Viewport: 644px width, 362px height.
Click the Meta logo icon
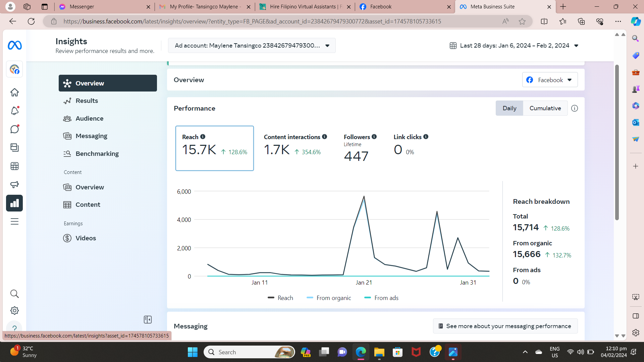pyautogui.click(x=15, y=45)
